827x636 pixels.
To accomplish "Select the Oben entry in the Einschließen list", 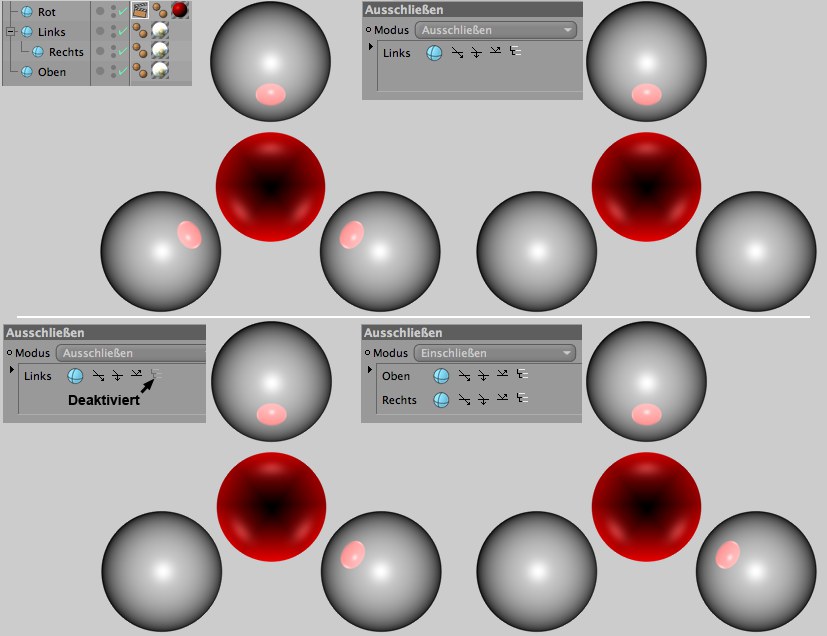I will click(396, 376).
